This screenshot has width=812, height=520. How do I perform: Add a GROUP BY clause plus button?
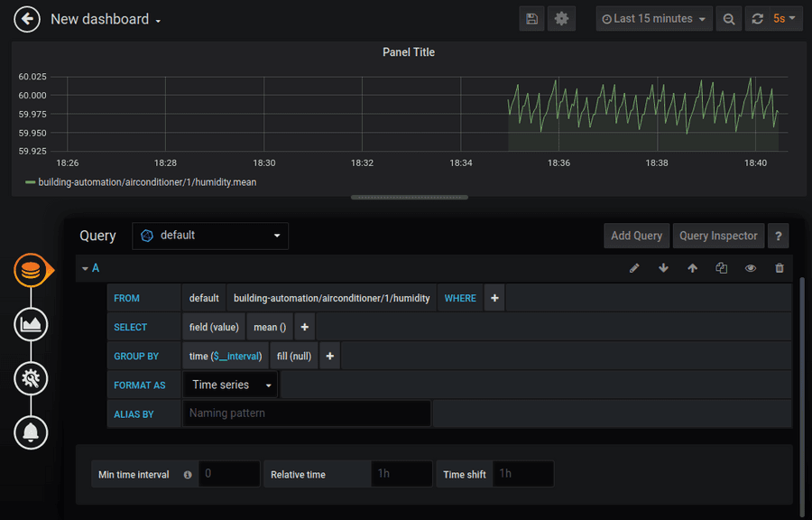[330, 357]
